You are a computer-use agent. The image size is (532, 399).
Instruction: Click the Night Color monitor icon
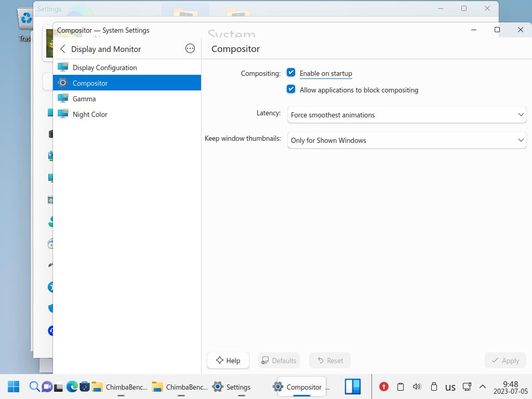[x=63, y=114]
